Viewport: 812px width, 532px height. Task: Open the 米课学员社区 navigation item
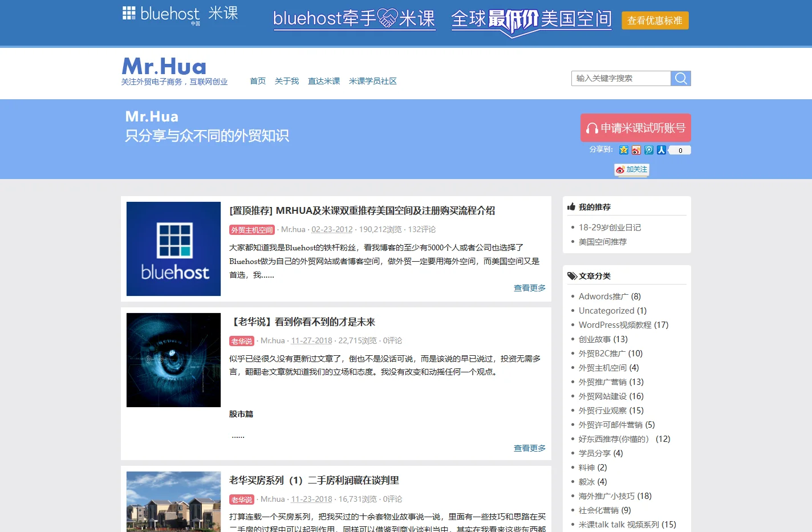coord(373,81)
